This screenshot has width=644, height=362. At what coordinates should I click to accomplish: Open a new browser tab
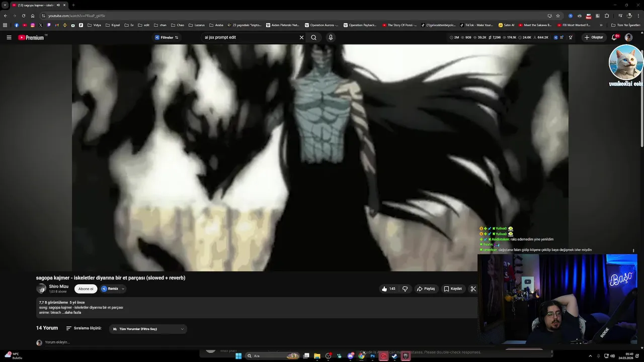(73, 5)
